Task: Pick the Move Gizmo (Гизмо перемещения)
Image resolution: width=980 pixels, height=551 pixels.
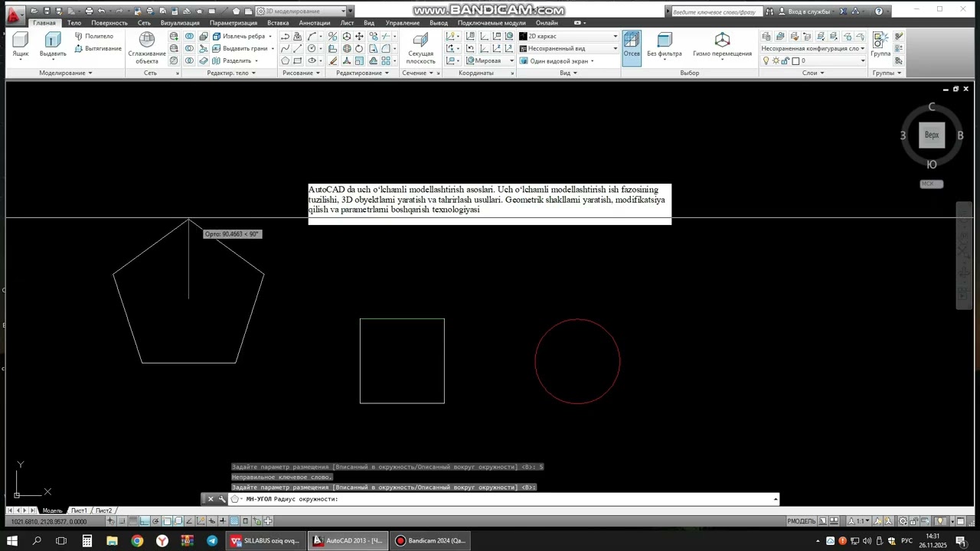Action: [722, 45]
